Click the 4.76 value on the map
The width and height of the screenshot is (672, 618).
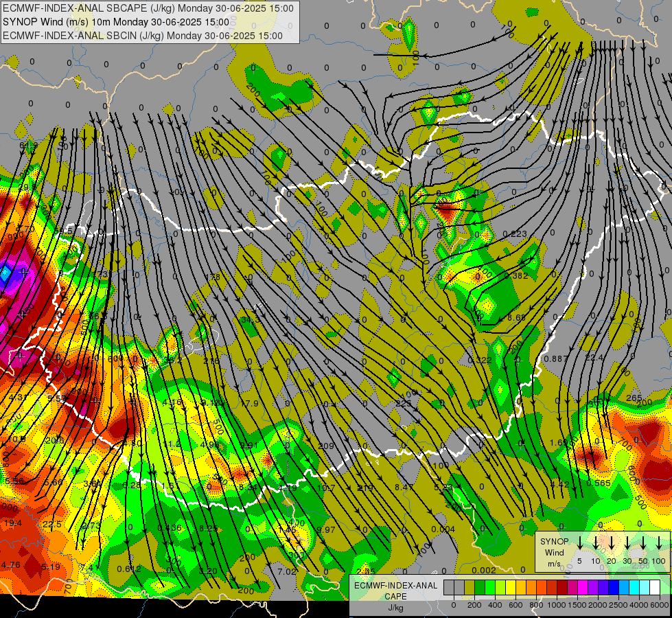tap(11, 565)
